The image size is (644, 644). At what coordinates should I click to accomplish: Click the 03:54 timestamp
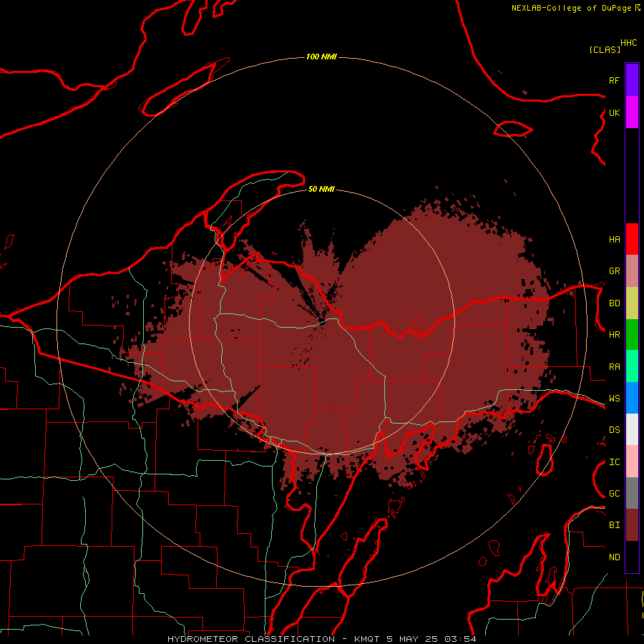tap(460, 639)
